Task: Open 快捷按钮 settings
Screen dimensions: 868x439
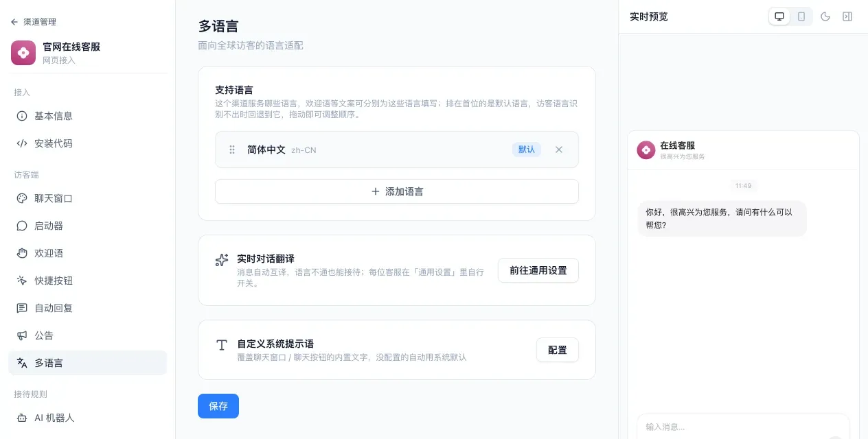Action: coord(87,281)
